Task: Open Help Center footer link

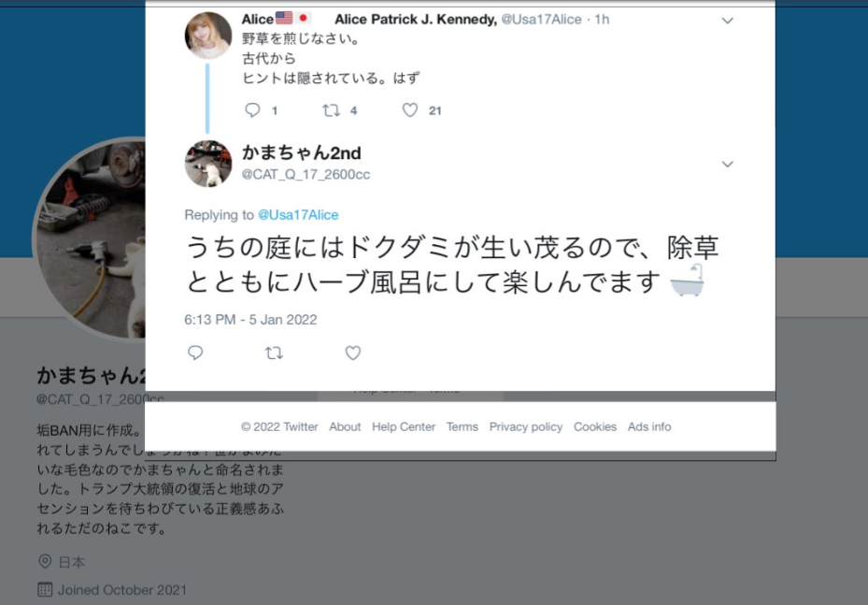Action: (x=404, y=427)
